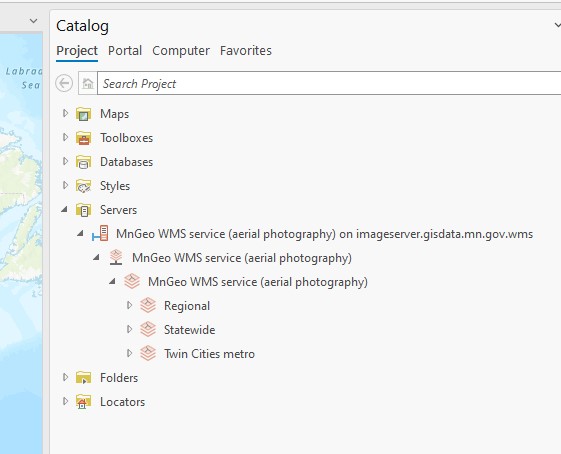This screenshot has width=561, height=454.
Task: Click the Twin Cities metro layer icon
Action: point(148,353)
